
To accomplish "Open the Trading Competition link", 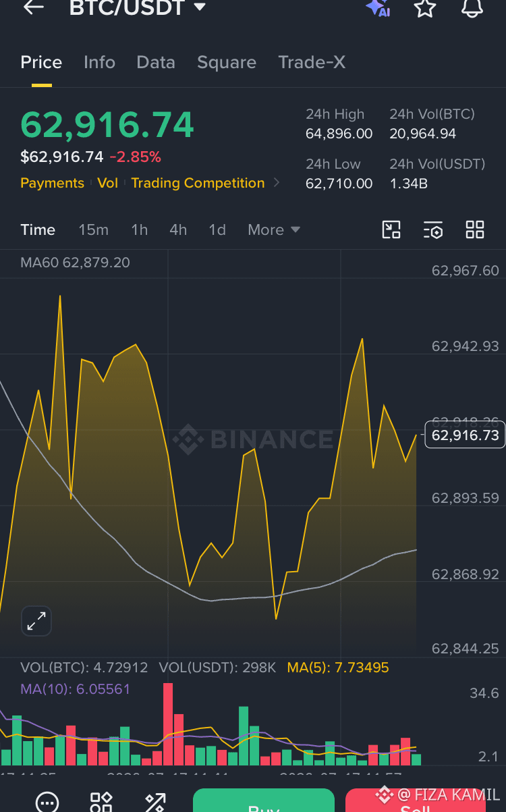I will pos(198,183).
